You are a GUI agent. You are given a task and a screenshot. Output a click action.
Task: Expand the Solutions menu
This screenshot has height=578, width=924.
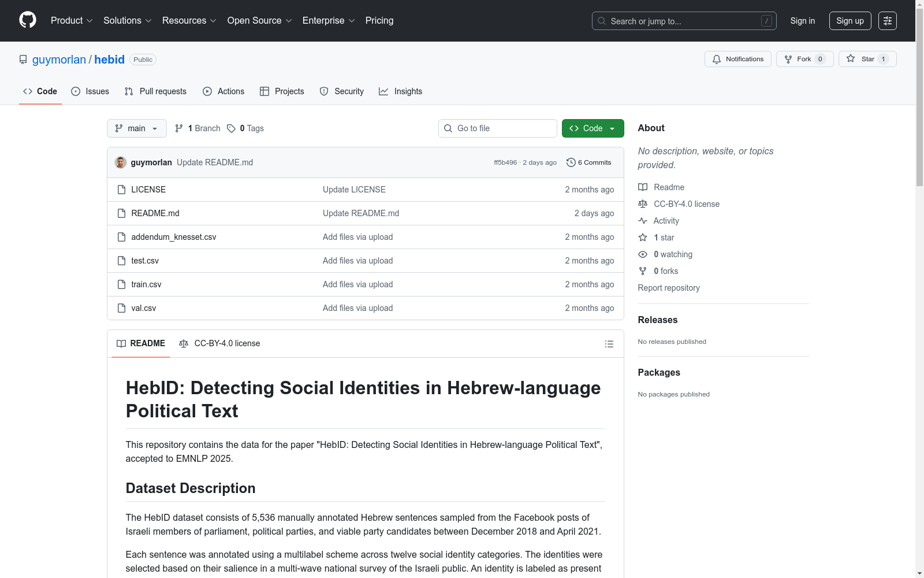point(128,20)
